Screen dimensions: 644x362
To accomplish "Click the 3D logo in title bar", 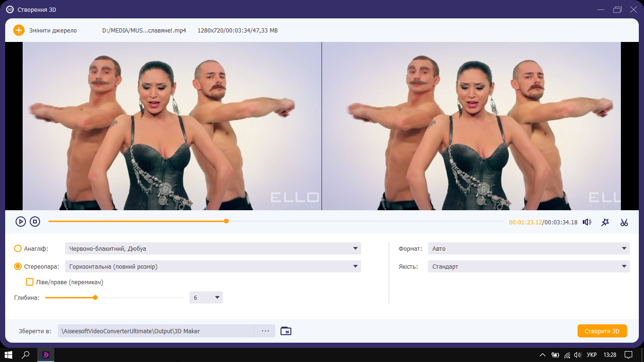I will coord(10,9).
